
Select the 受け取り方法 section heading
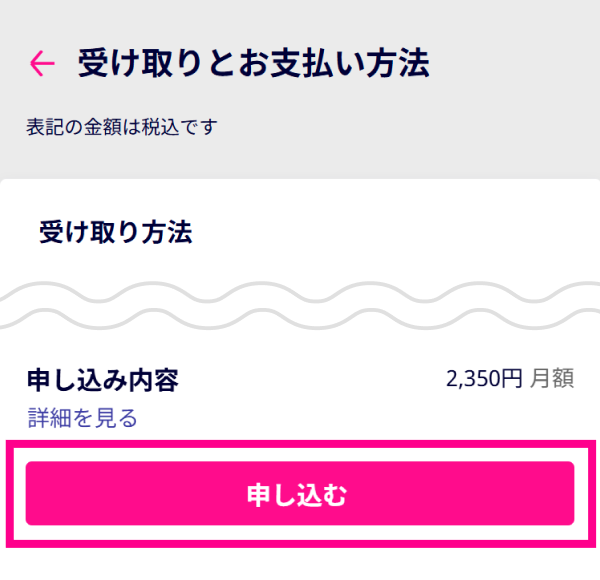116,233
